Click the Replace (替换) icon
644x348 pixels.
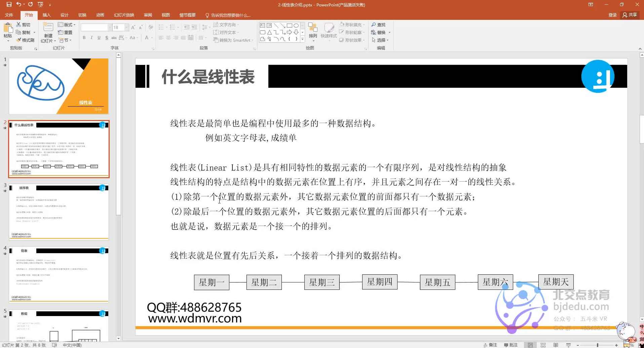coord(380,32)
